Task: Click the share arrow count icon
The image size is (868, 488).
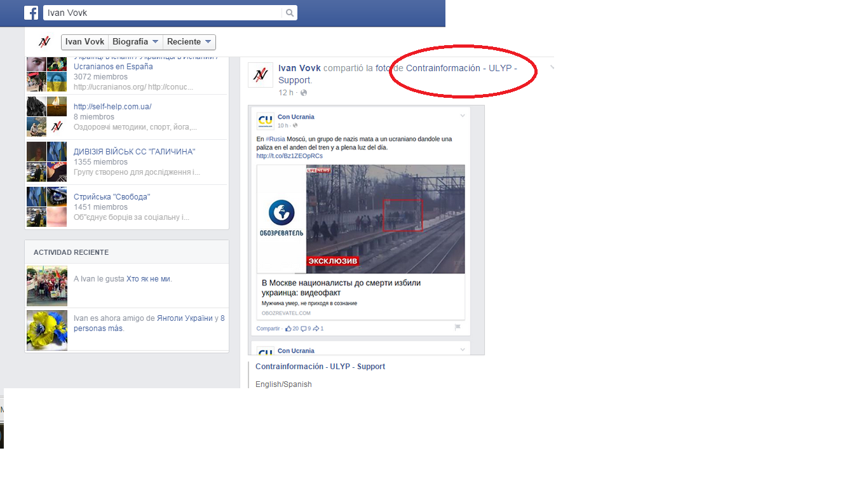Action: click(316, 329)
